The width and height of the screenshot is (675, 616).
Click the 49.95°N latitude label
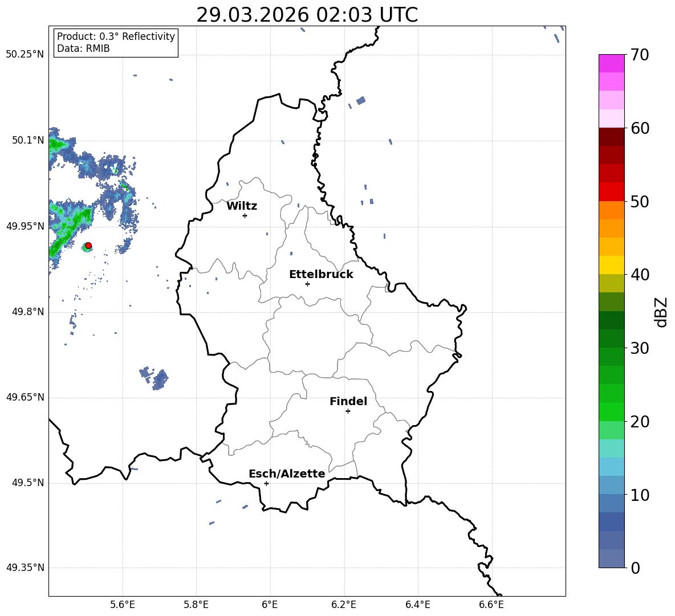25,226
